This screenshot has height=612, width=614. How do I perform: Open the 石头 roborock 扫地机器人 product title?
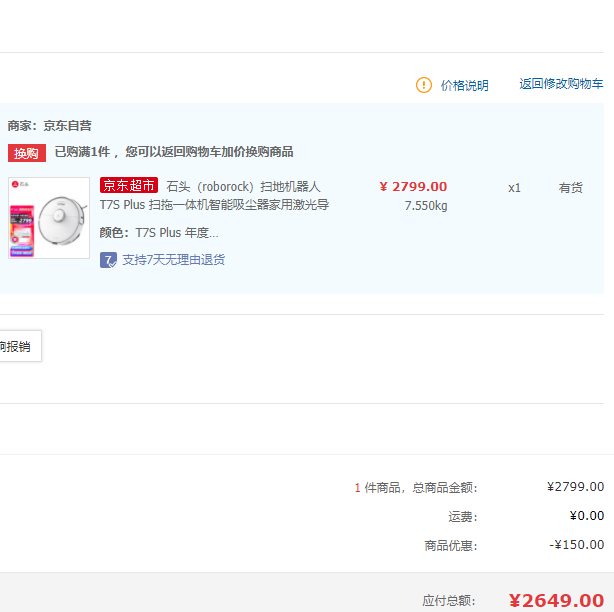pos(214,195)
